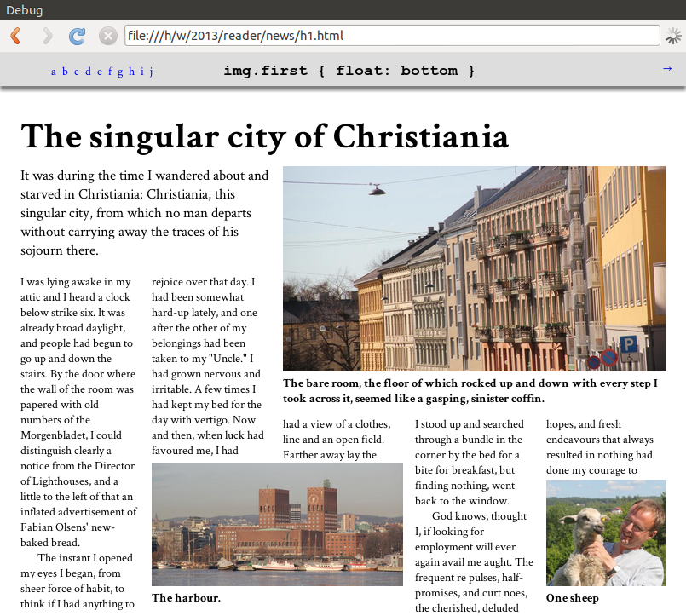Open link 'i' in the page navigation
The height and width of the screenshot is (616, 686).
(141, 72)
